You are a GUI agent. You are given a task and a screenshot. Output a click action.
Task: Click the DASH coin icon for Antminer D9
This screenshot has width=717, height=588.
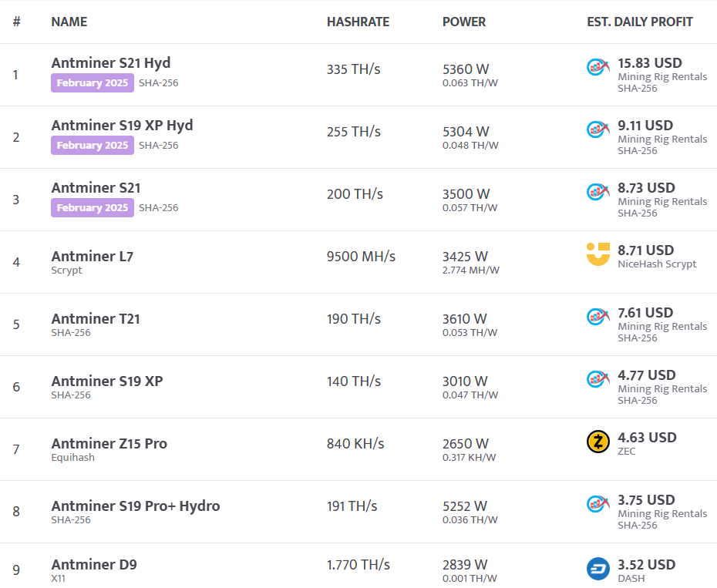click(x=598, y=569)
